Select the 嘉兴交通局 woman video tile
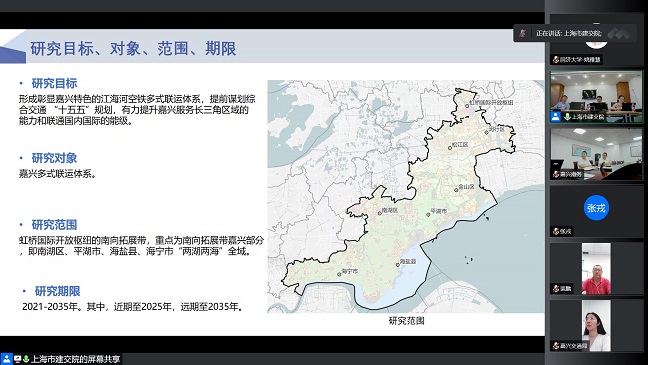Screen dimensions: 648x365 tap(596, 325)
